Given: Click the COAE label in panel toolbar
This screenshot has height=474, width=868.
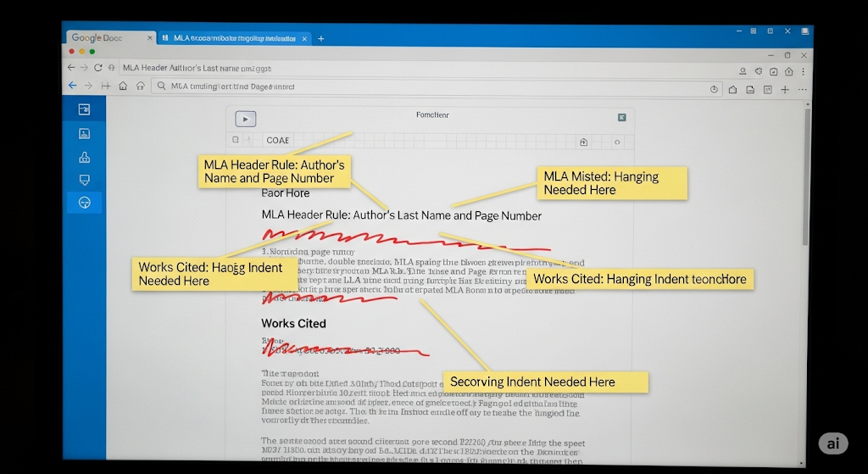Looking at the screenshot, I should (277, 141).
